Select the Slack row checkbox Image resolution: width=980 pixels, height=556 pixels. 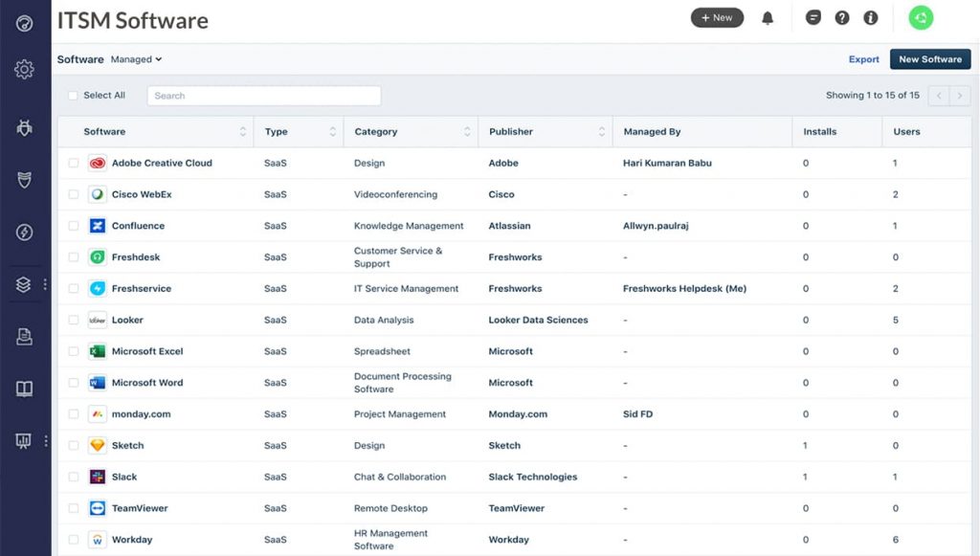point(74,478)
